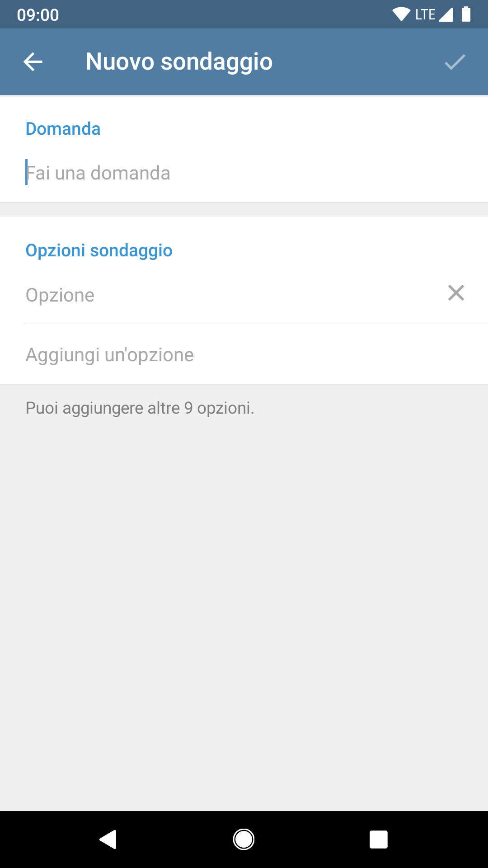
Task: Confirm the poll with the checkmark icon
Action: (455, 62)
